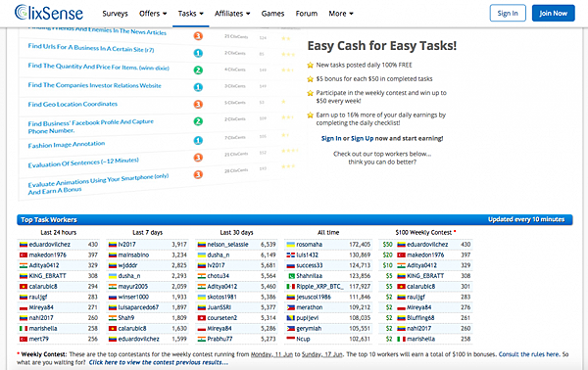Click the '$100 Weekly Contest' heading
Image resolution: width=588 pixels, height=370 pixels.
(423, 232)
